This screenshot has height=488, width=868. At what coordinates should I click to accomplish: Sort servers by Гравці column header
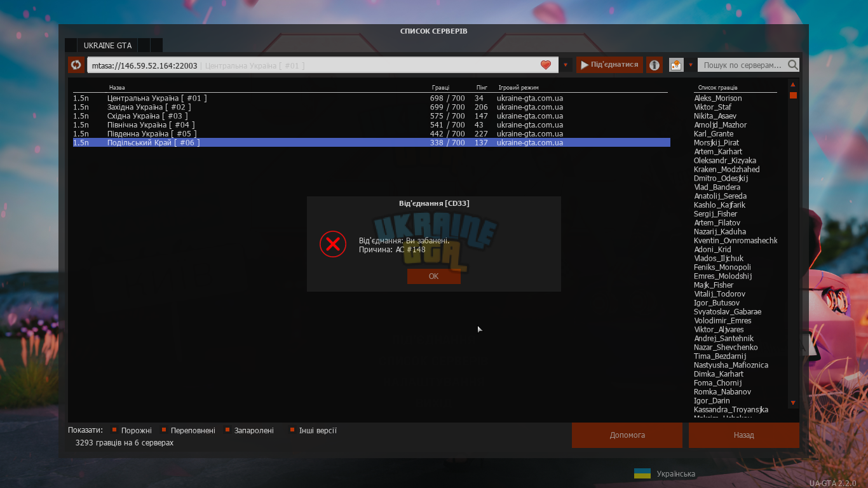pyautogui.click(x=441, y=88)
